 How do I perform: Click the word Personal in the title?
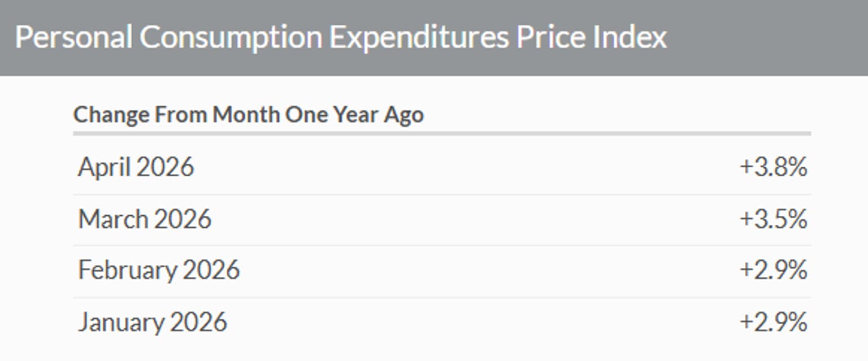coord(73,37)
